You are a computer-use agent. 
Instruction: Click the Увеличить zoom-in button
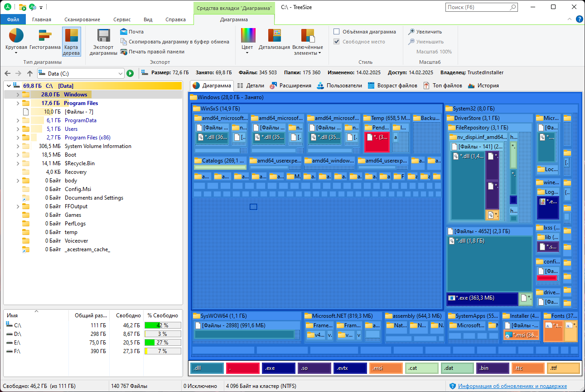[x=425, y=32]
